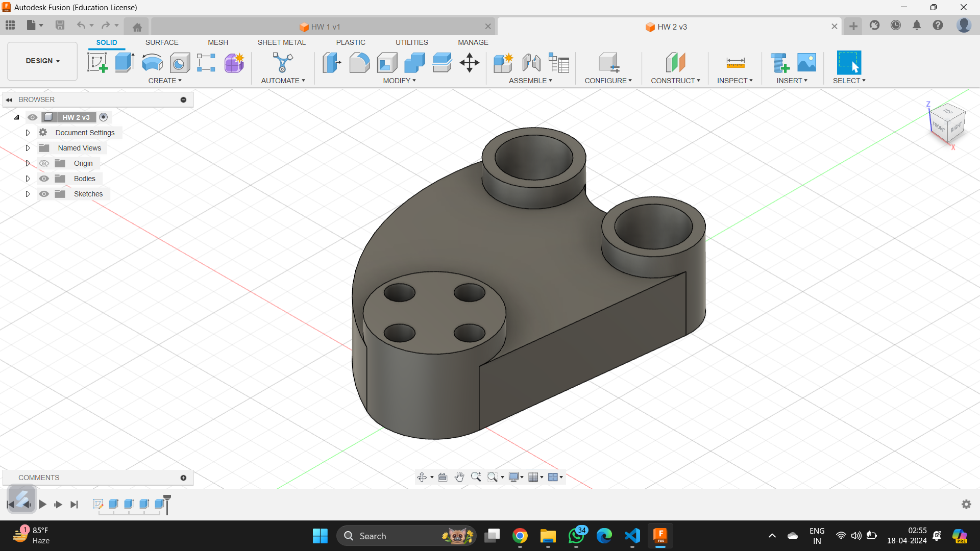Screen dimensions: 980x551
Task: Open the DESIGN workspace dropdown
Action: tap(43, 61)
